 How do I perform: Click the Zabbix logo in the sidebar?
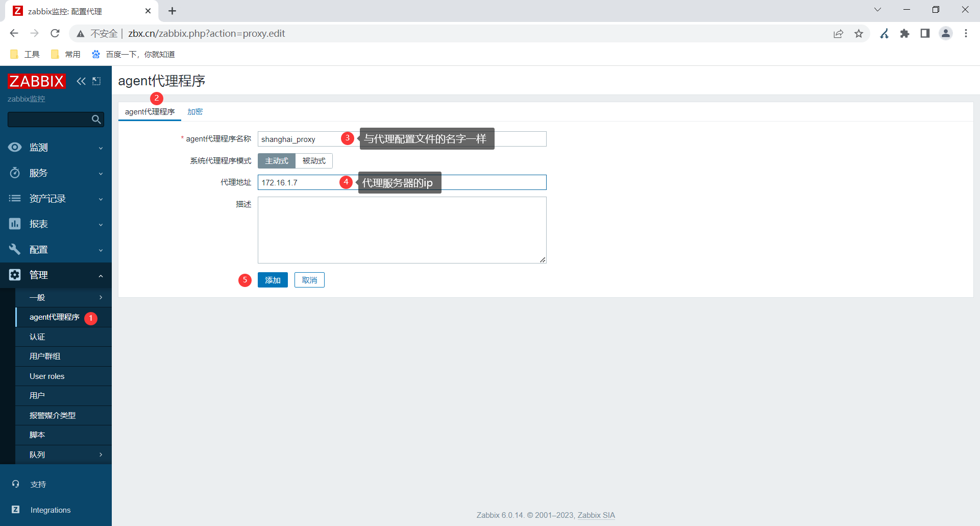(37, 81)
